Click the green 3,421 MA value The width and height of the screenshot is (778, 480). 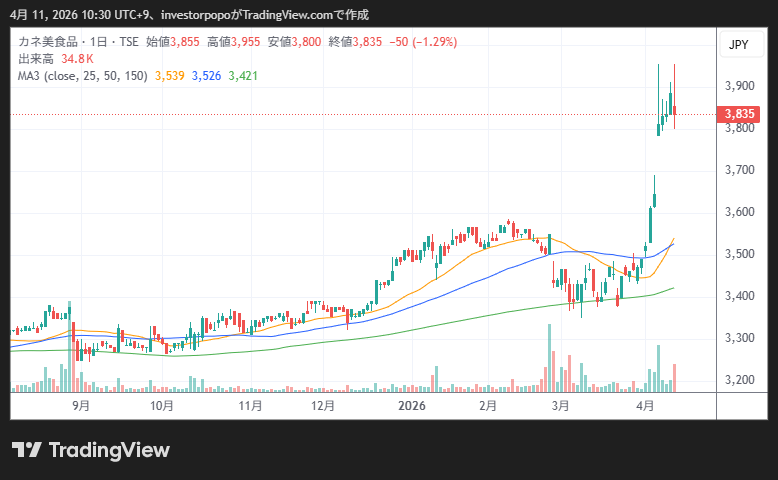[243, 75]
